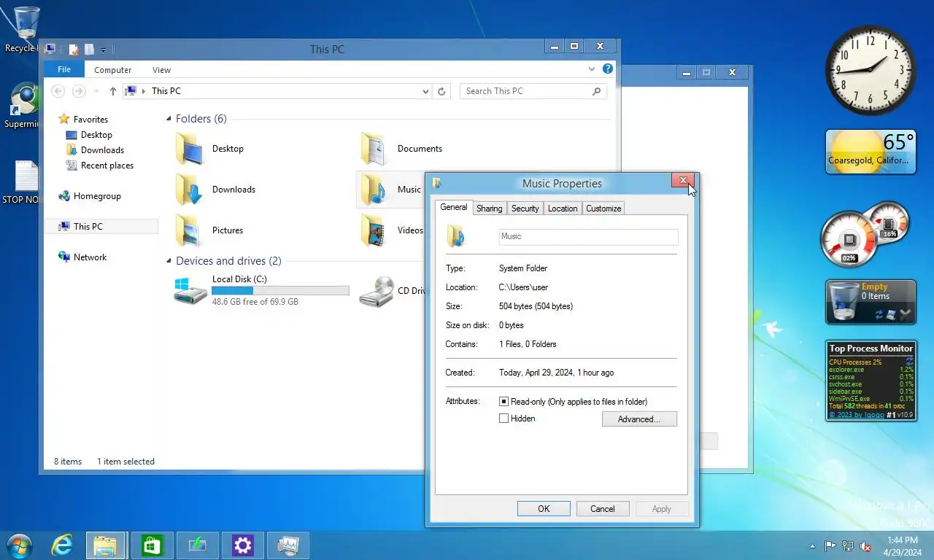Open the network tray icon
Image resolution: width=934 pixels, height=560 pixels.
(848, 545)
